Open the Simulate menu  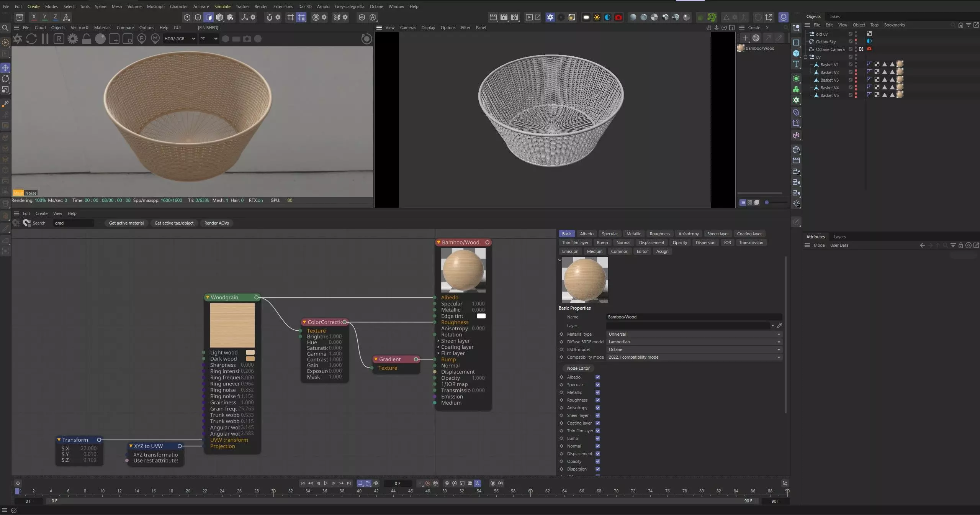(x=222, y=7)
